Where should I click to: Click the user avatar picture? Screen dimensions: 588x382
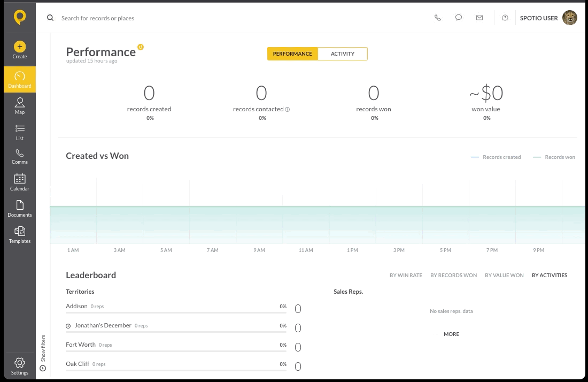click(x=569, y=18)
